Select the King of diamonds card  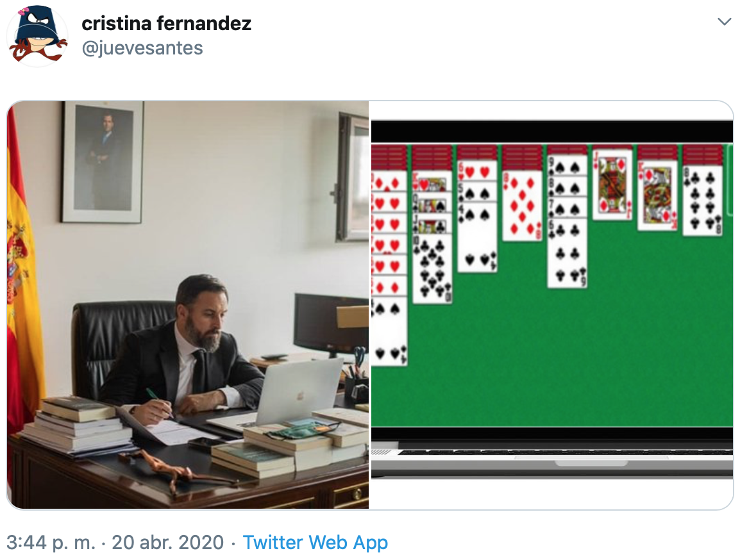tap(657, 195)
